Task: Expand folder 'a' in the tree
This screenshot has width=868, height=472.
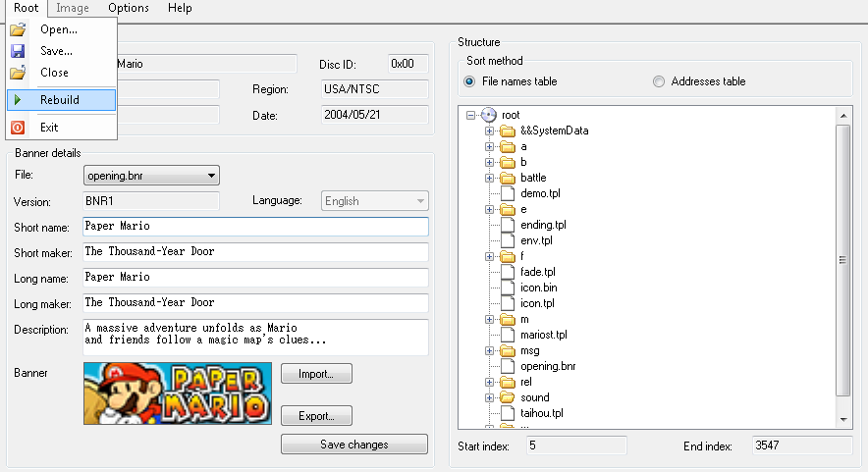Action: 489,146
